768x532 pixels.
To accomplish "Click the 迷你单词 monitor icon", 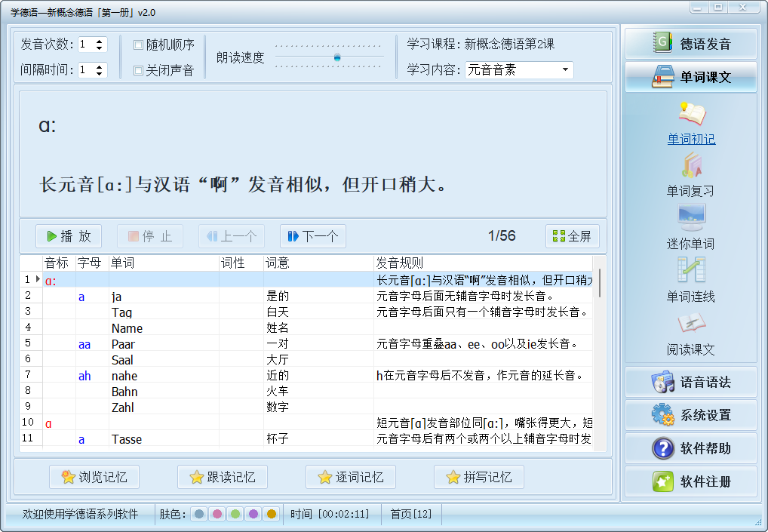I will pyautogui.click(x=692, y=219).
